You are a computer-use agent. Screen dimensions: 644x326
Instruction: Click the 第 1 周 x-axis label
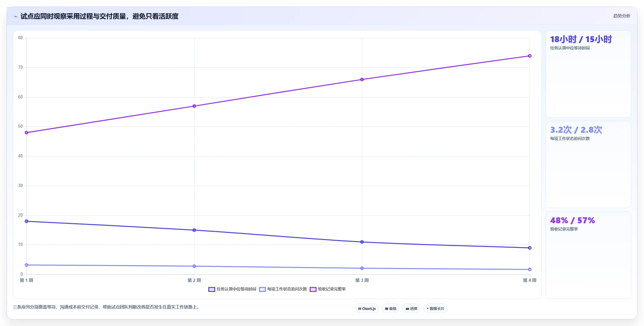pos(27,280)
